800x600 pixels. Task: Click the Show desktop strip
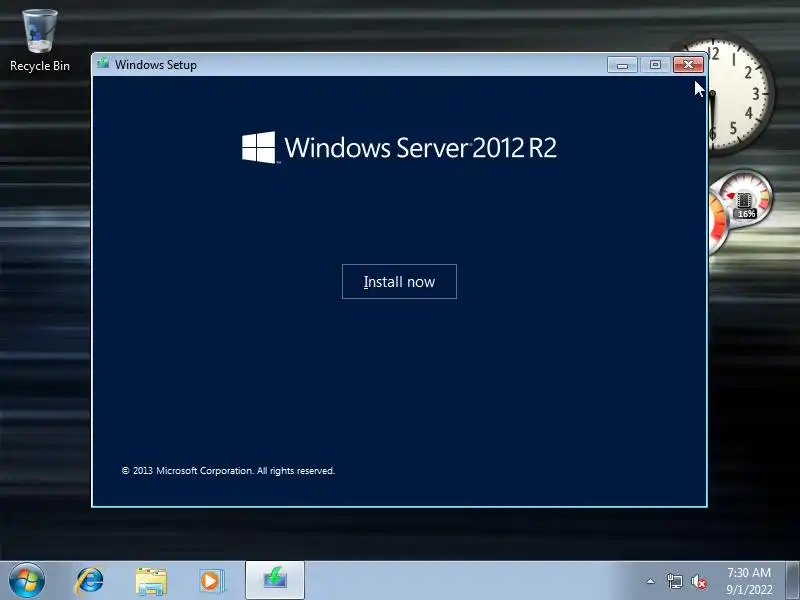click(793, 581)
